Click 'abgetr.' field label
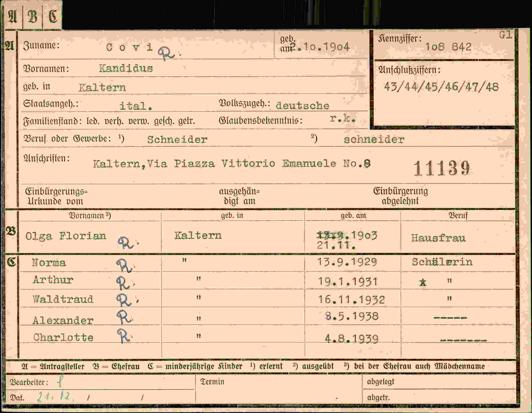 click(x=379, y=398)
